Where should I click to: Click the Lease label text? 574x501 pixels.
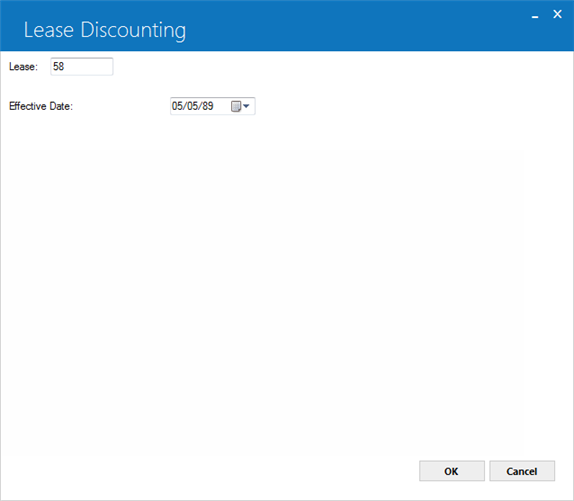(23, 67)
